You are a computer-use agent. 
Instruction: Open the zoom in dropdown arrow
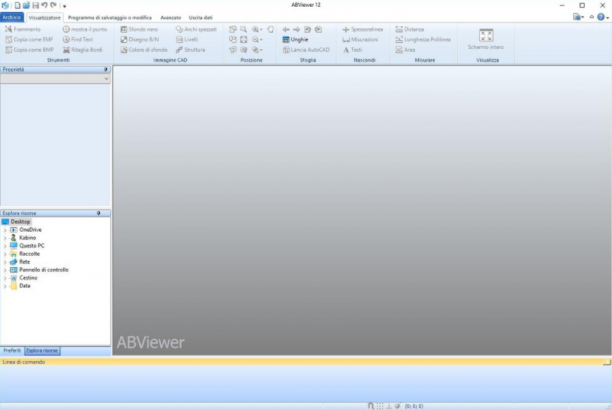[x=261, y=29]
